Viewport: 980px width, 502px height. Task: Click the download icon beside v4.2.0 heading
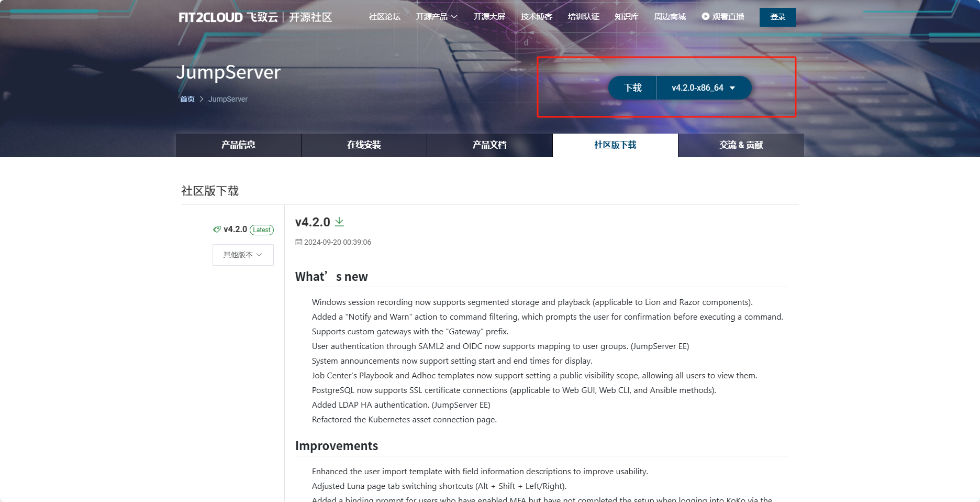click(x=339, y=221)
